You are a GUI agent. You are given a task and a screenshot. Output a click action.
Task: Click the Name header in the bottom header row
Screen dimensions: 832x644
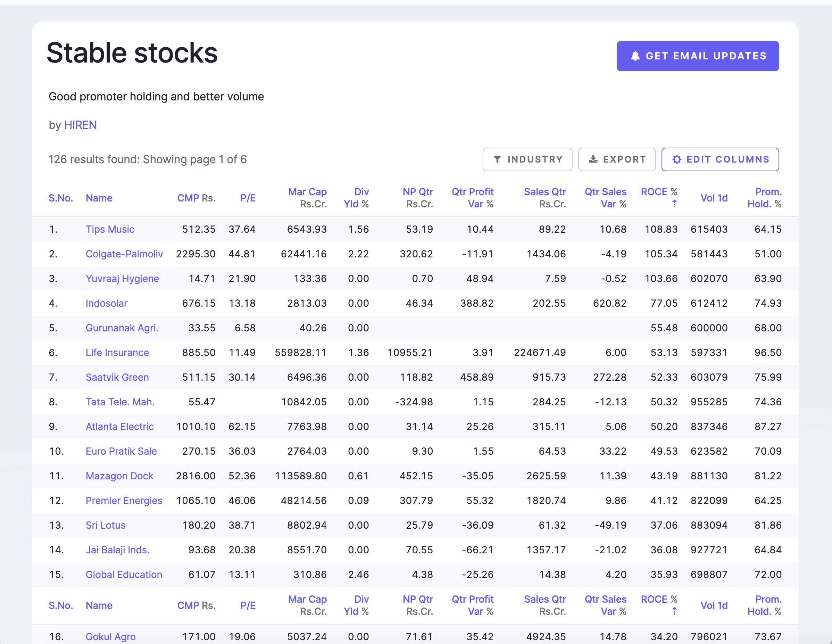(x=99, y=605)
